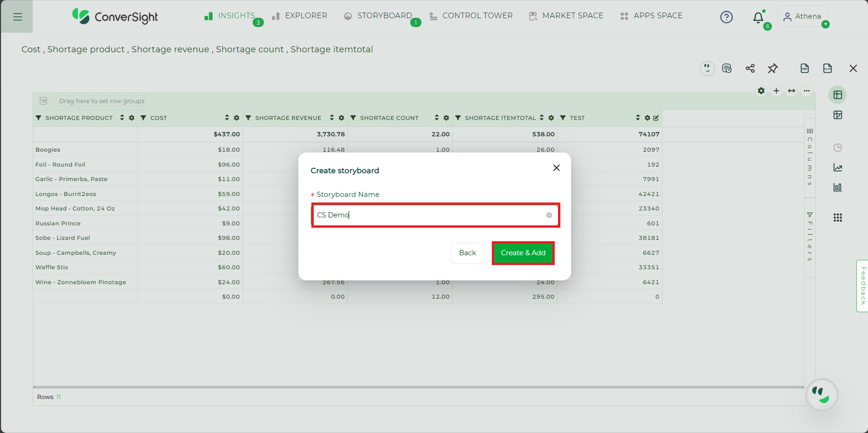Click the data schedule icon beside the share icon

[727, 69]
